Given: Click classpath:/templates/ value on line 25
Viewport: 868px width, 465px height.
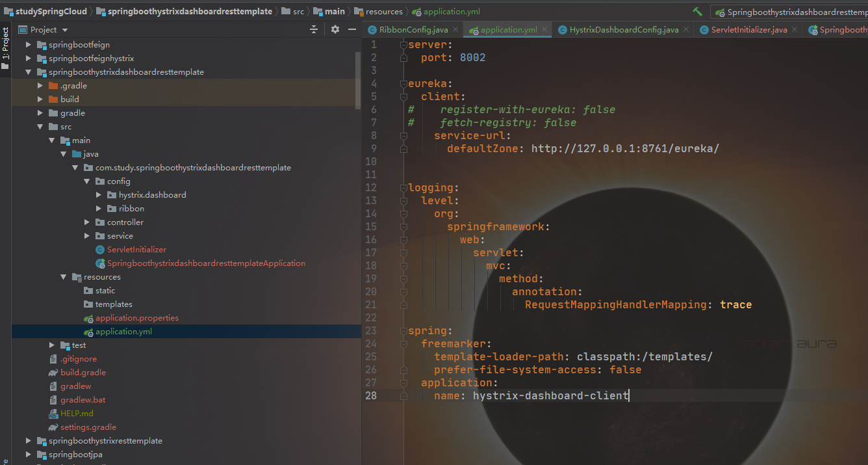Looking at the screenshot, I should [645, 356].
